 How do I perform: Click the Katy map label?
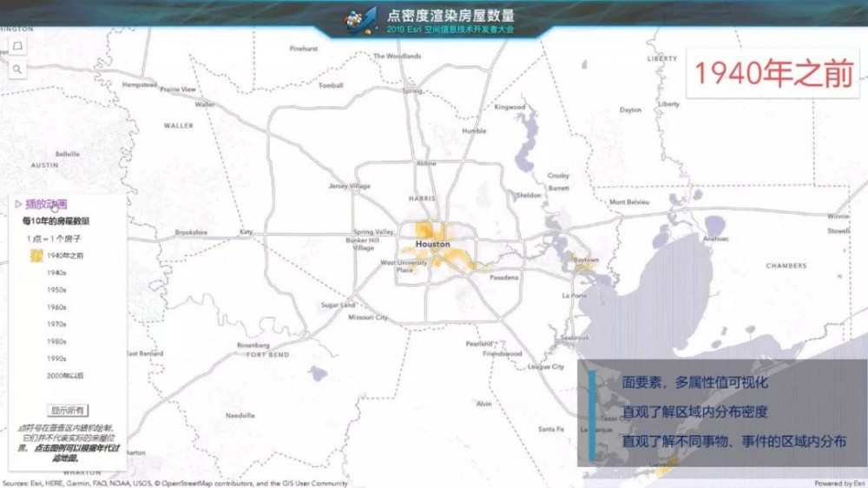(x=246, y=232)
